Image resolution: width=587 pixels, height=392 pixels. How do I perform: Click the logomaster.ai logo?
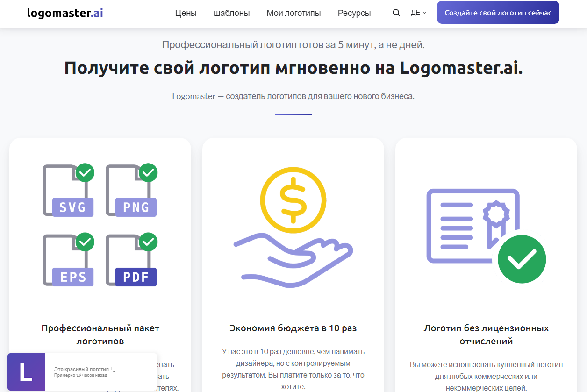(x=65, y=13)
